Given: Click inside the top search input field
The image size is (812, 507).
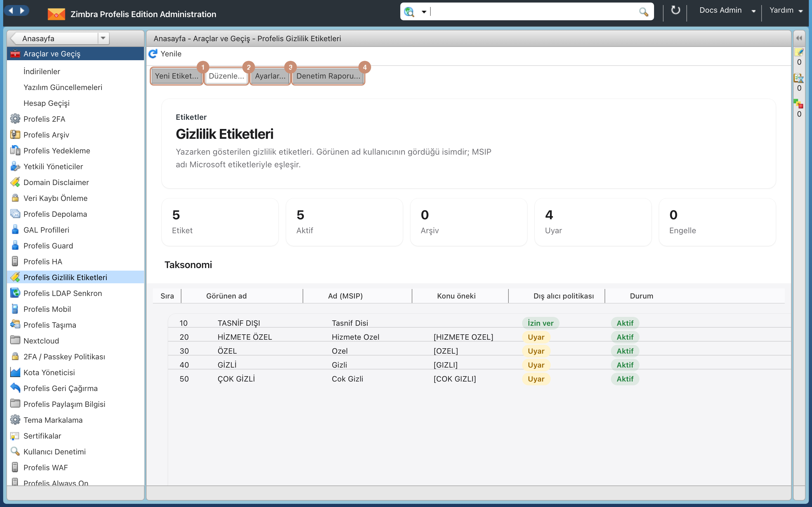Looking at the screenshot, I should (534, 12).
